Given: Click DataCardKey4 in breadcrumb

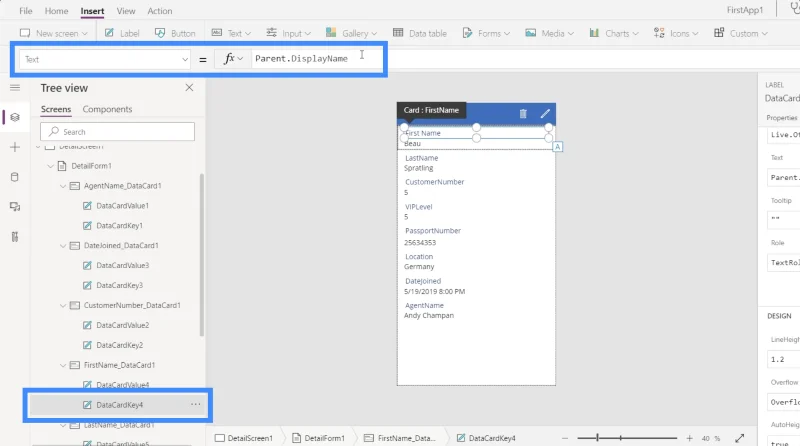Looking at the screenshot, I should (x=487, y=438).
